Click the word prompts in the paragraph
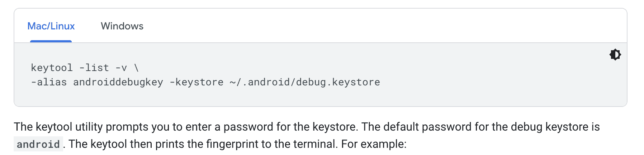 [x=127, y=127]
